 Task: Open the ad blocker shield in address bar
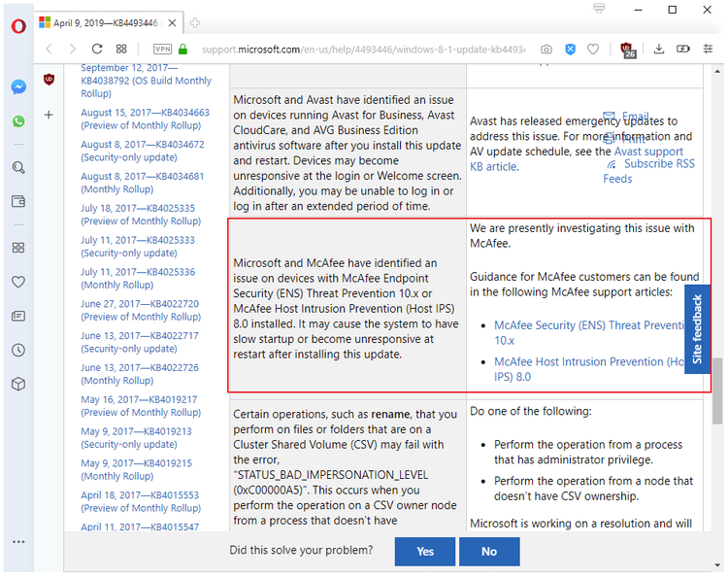(570, 49)
